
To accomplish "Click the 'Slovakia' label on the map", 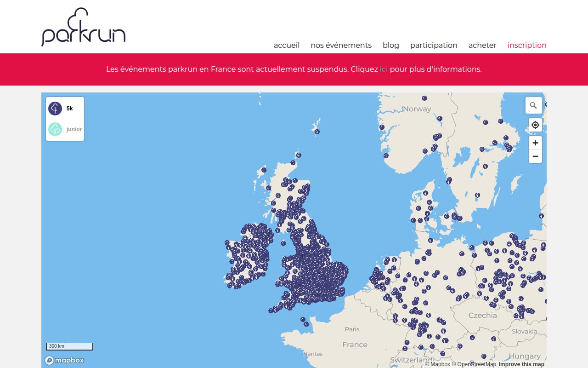I will point(524,331).
